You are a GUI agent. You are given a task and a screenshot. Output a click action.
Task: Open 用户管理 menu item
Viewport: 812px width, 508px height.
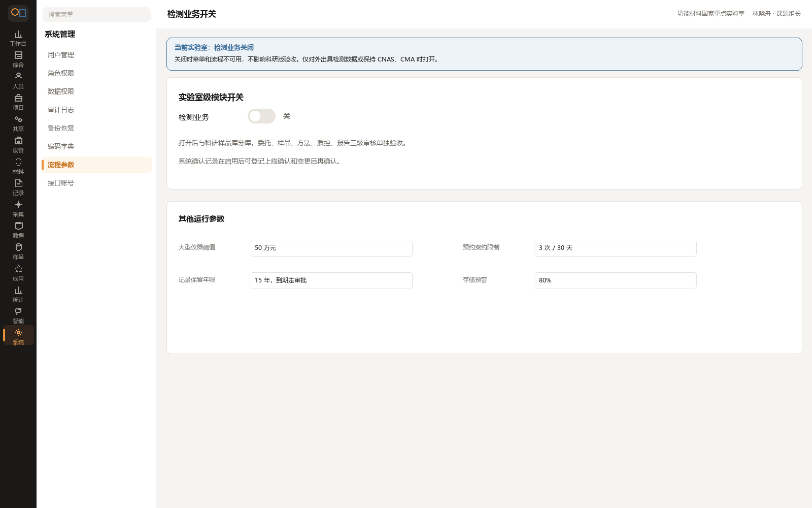click(x=96, y=55)
